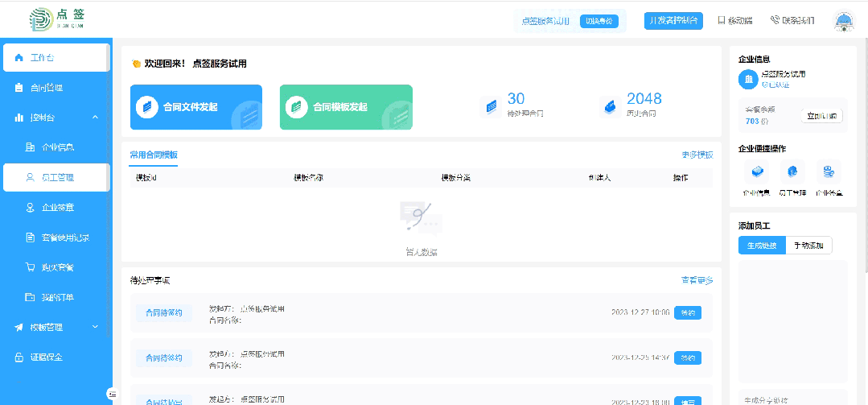Screen dimensions: 868x405
Task: Click the 企业信息 quick-action icon
Action: click(x=755, y=172)
